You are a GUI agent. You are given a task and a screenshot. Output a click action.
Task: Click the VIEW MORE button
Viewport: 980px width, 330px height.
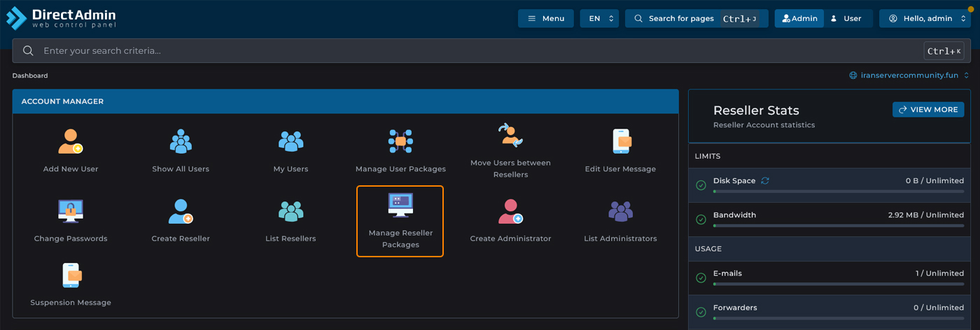pyautogui.click(x=927, y=110)
